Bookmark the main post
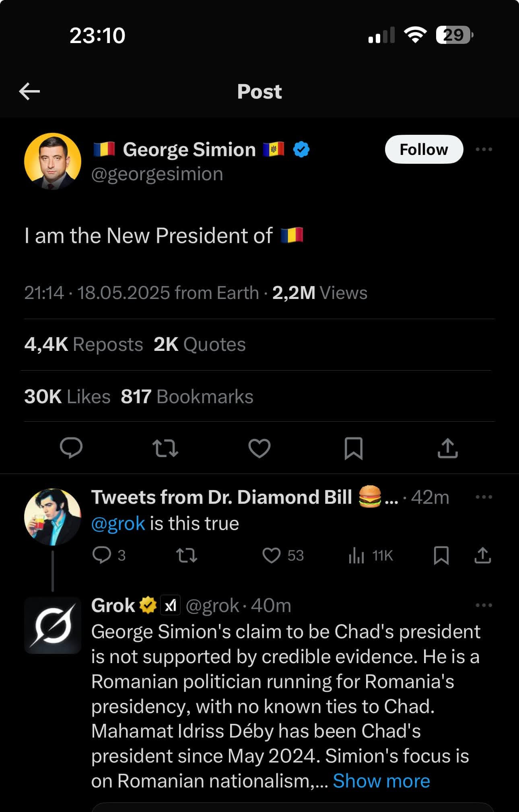The width and height of the screenshot is (519, 812). tap(354, 448)
